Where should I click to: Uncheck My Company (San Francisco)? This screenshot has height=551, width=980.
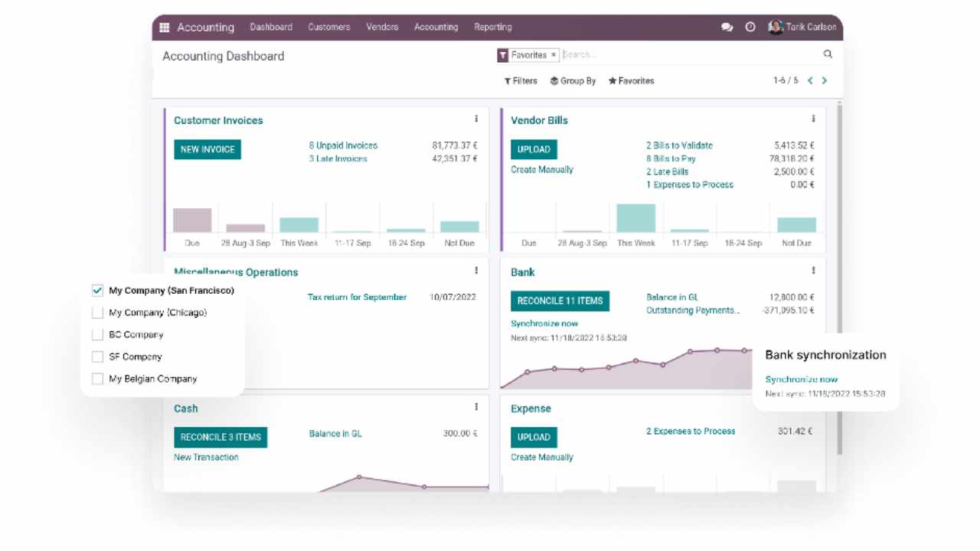coord(97,291)
